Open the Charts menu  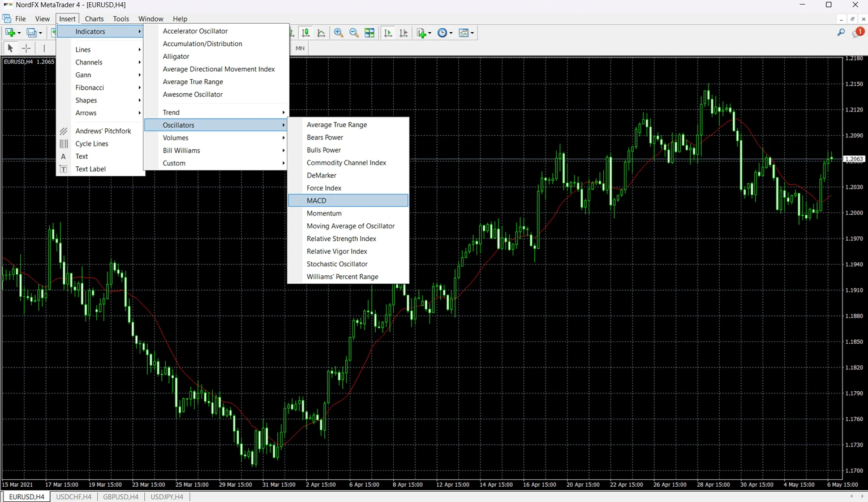pyautogui.click(x=94, y=19)
